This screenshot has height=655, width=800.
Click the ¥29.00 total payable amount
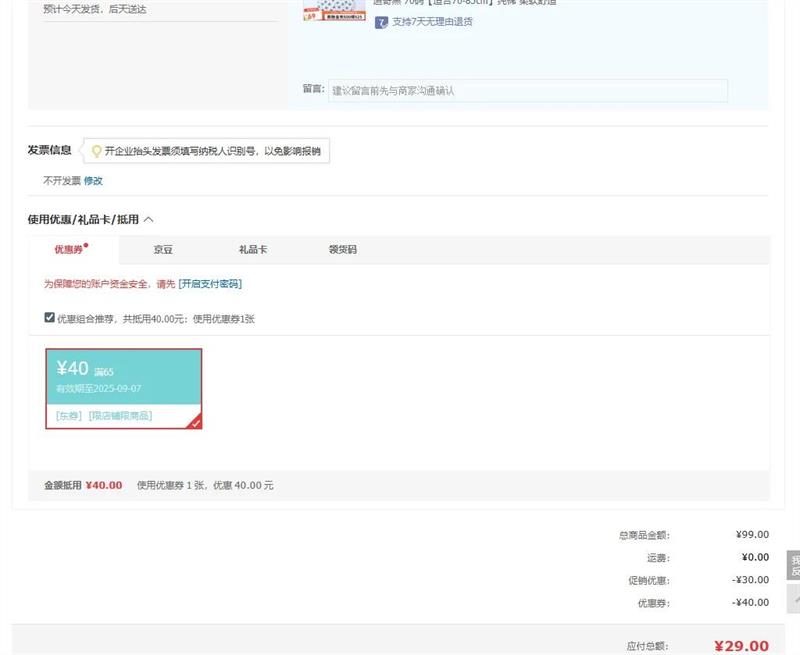[741, 646]
